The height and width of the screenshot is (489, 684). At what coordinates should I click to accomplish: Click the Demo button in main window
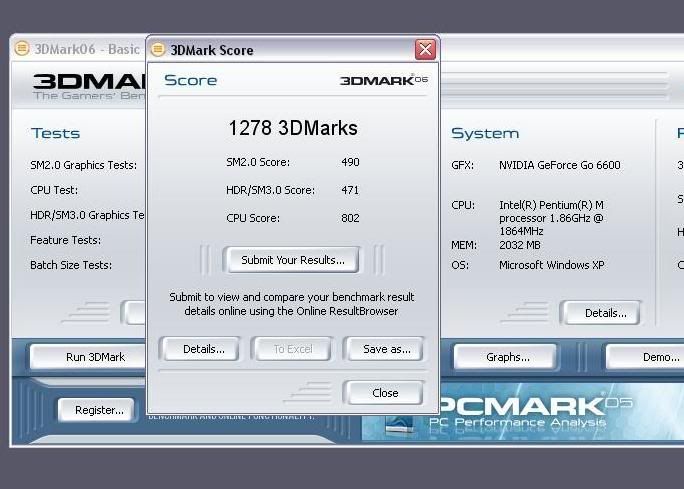point(645,357)
